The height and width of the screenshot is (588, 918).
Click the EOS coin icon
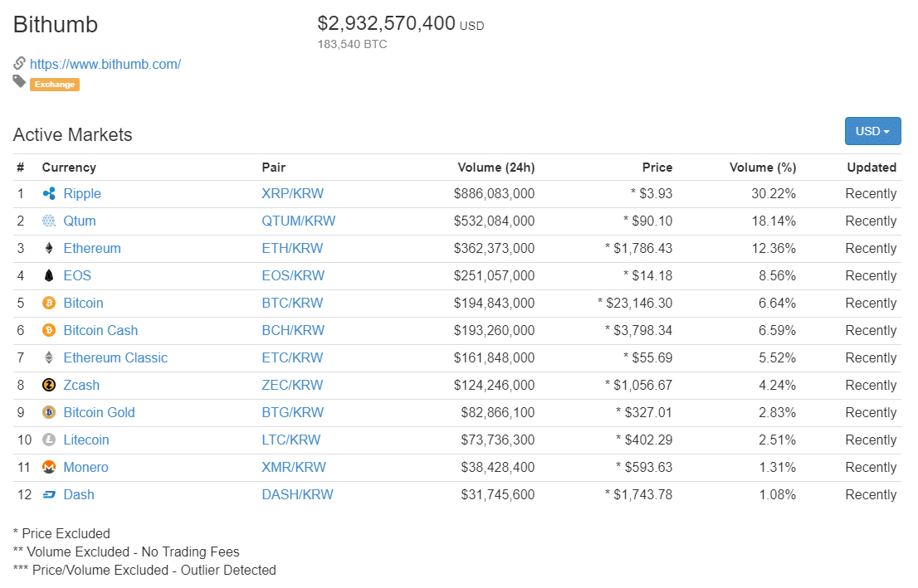pos(48,276)
